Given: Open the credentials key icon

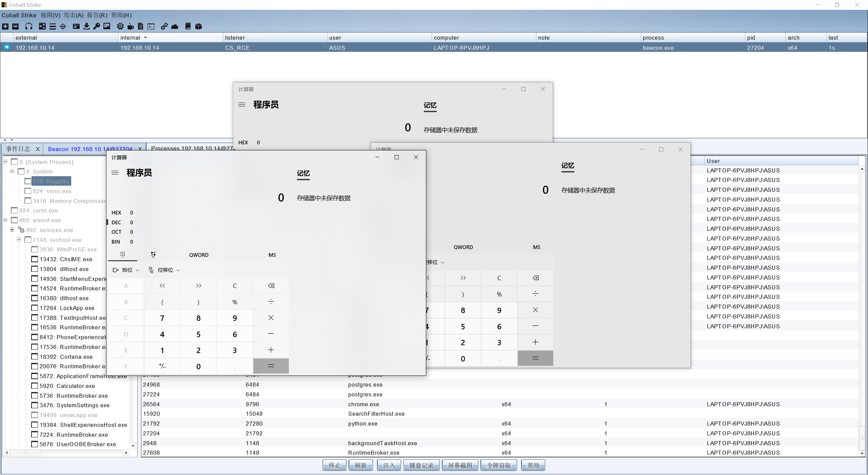Looking at the screenshot, I should click(x=97, y=26).
